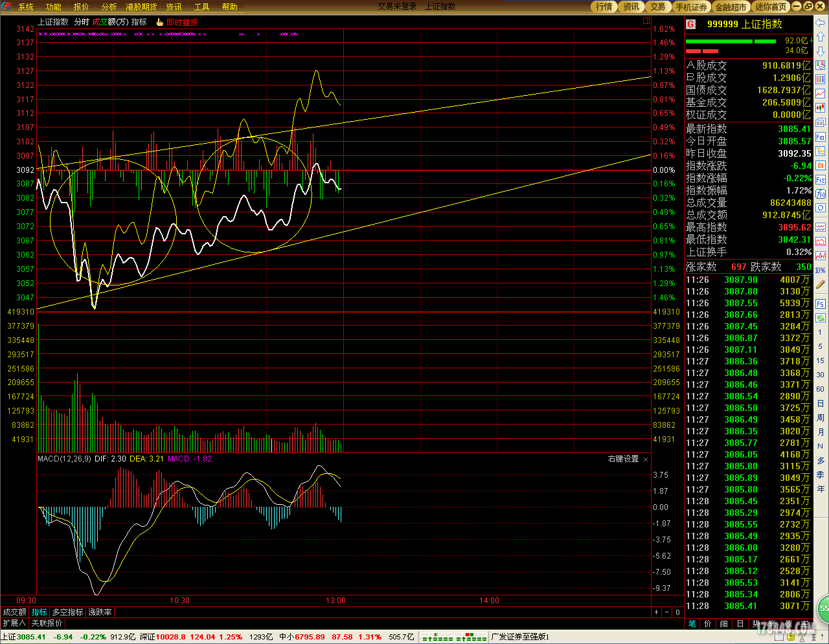Open the 右键设置 link in MACD panel

point(623,459)
